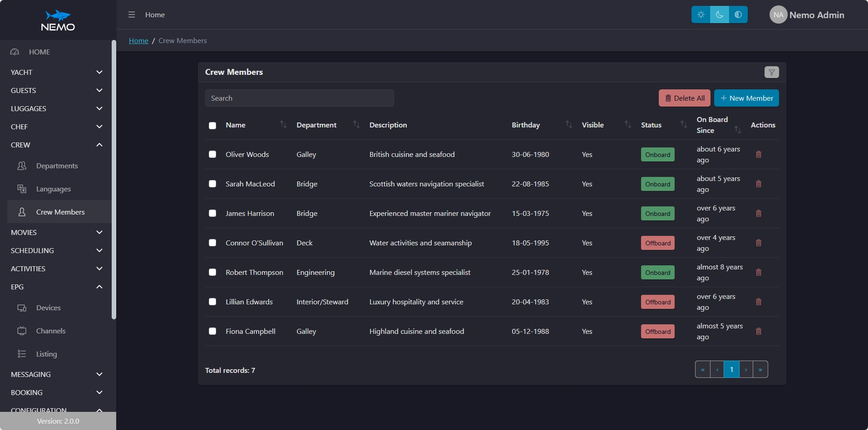Expand the GUESTS sidebar section

tap(56, 90)
